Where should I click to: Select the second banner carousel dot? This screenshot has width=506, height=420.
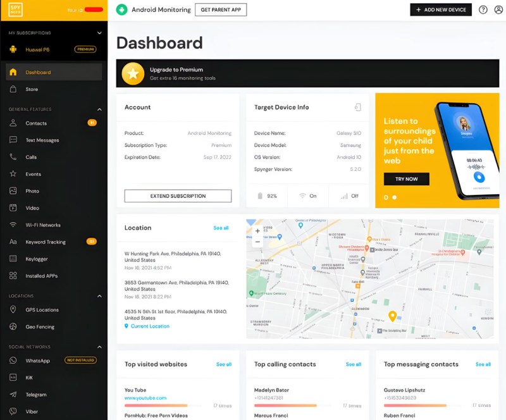(394, 197)
